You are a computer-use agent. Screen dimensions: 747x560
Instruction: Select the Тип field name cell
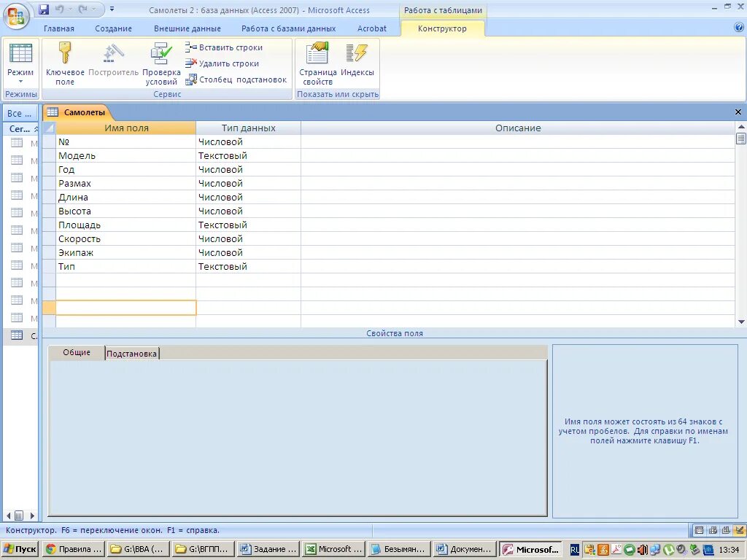click(x=125, y=266)
